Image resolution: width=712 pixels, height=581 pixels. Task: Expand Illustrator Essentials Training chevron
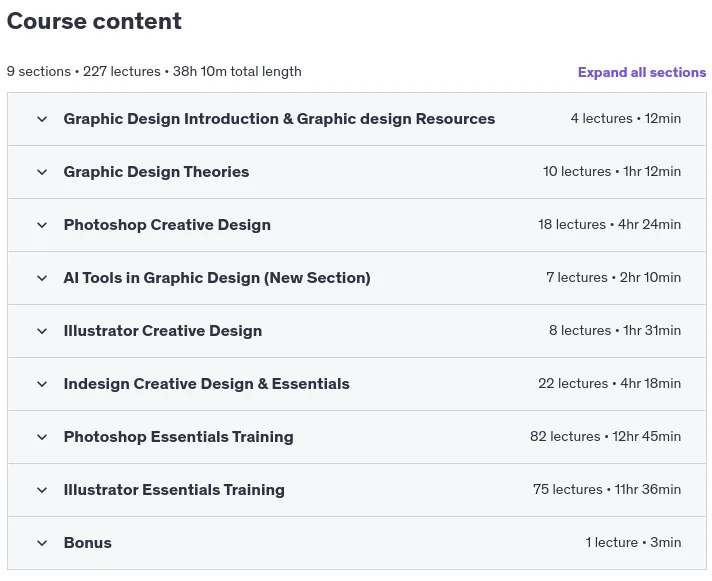(42, 490)
